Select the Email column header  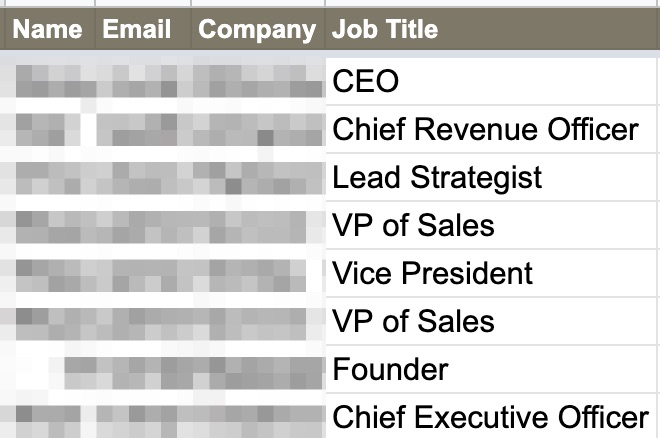tap(137, 29)
